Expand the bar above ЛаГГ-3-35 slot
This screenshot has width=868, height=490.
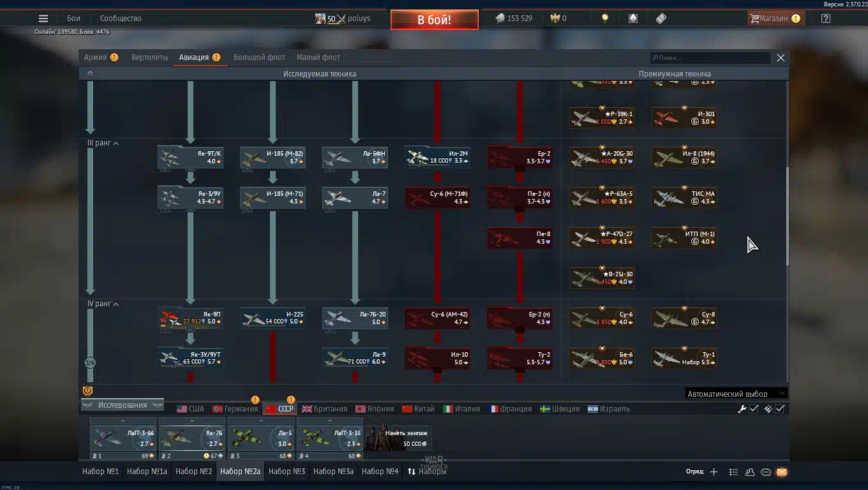(330, 421)
